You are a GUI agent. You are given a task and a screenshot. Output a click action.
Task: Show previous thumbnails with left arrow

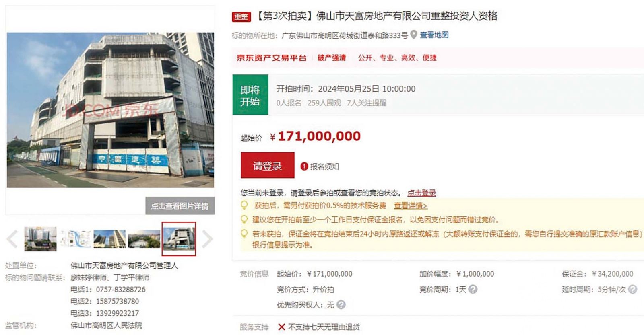coord(12,239)
